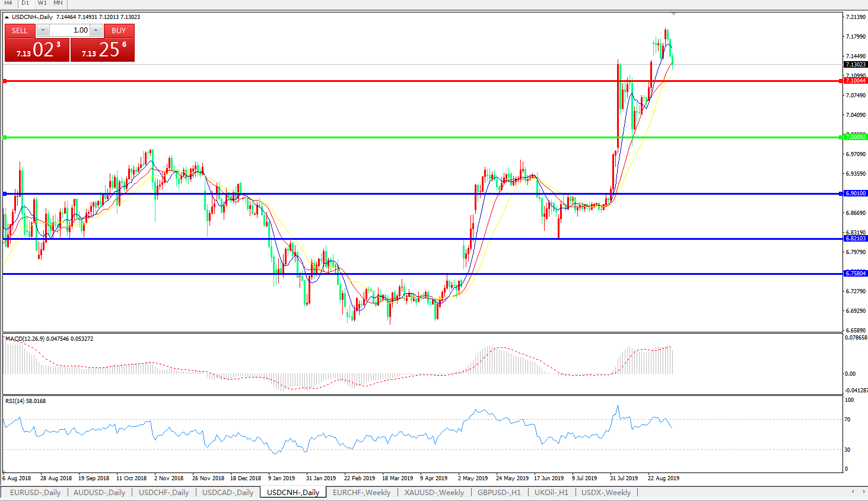The height and width of the screenshot is (501, 868).
Task: Increase lot volume with up arrow
Action: 96,30
